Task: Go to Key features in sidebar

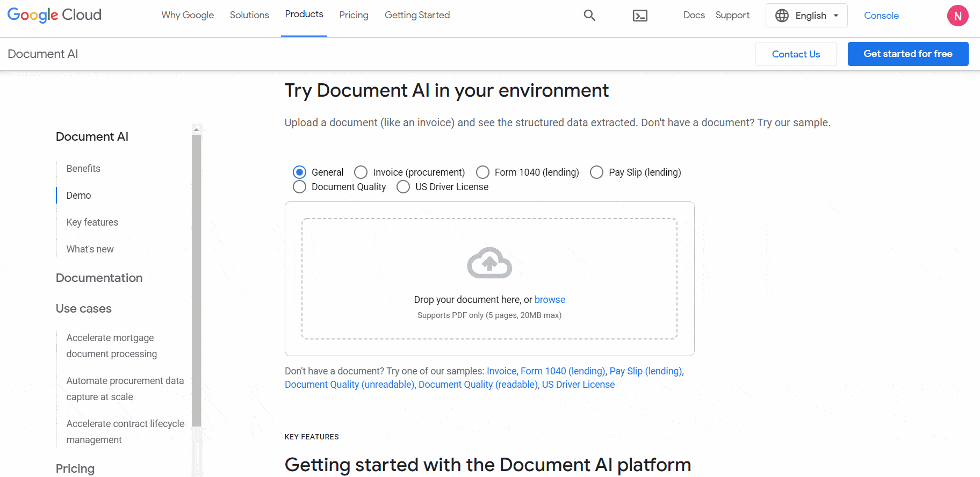Action: pyautogui.click(x=92, y=222)
